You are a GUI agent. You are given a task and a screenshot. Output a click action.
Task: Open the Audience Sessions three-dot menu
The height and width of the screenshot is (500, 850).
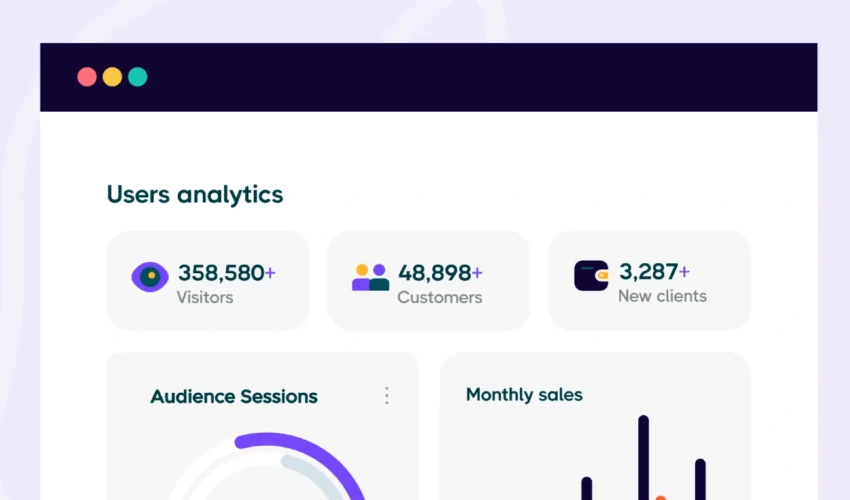click(387, 396)
